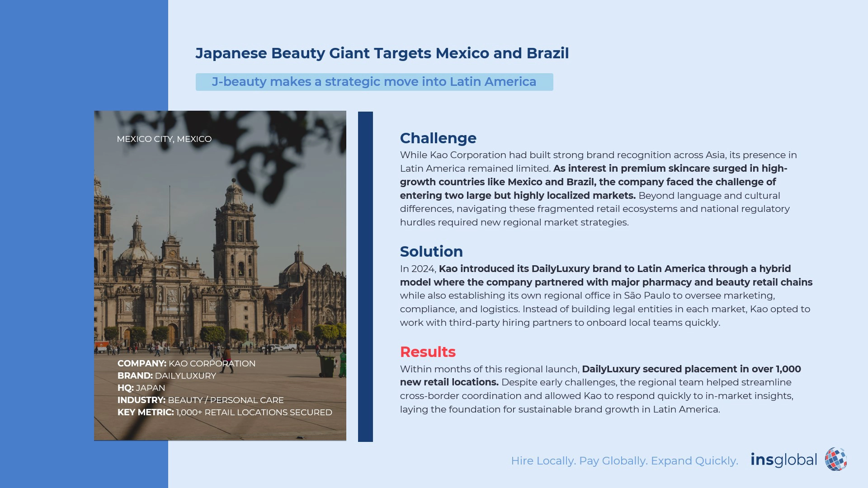Click the subtitle 'J-beauty makes a strategic move into Latin America'
868x488 pixels.
[374, 82]
